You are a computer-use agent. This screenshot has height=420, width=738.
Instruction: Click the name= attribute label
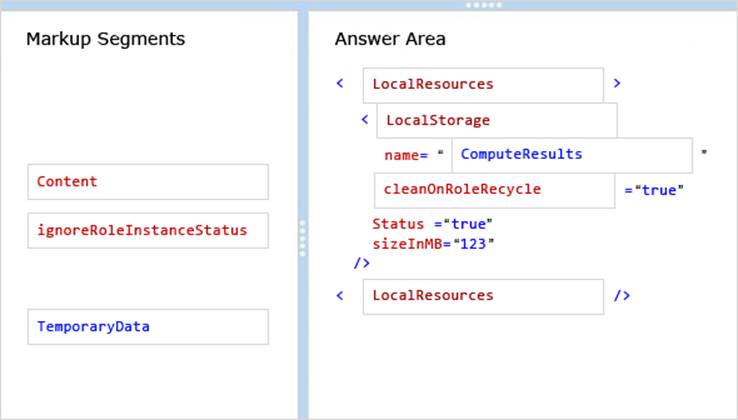(406, 155)
